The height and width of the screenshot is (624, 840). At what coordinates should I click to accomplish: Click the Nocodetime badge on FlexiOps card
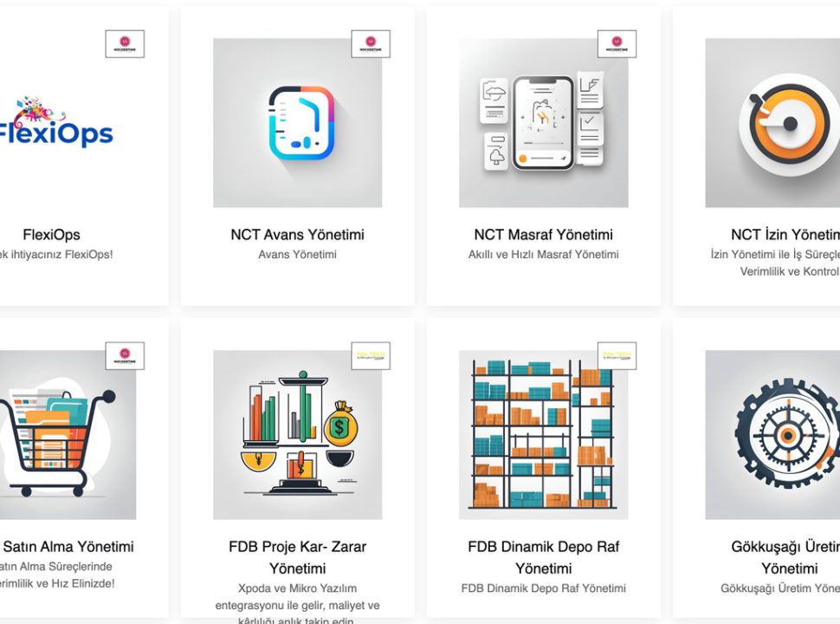125,44
